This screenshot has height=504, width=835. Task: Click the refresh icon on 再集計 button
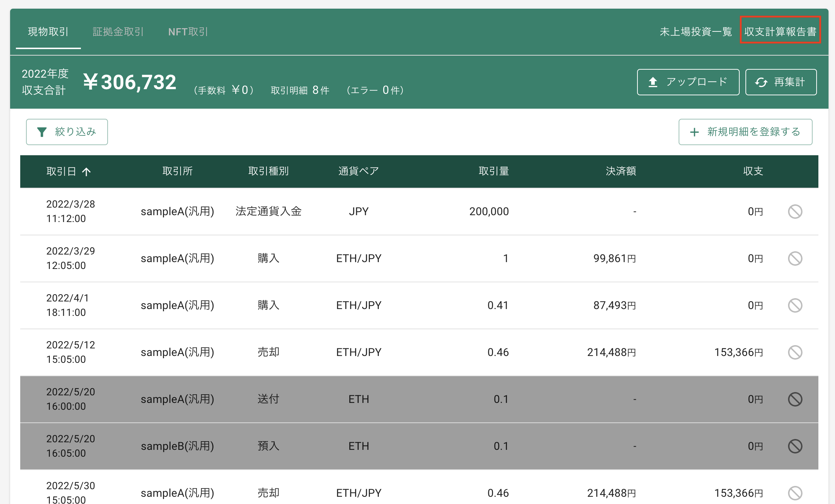pyautogui.click(x=762, y=82)
